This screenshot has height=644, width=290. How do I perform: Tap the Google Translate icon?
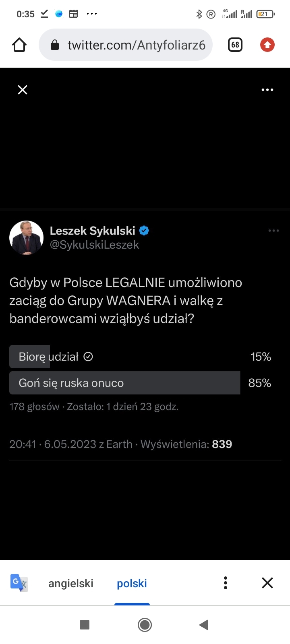19,583
